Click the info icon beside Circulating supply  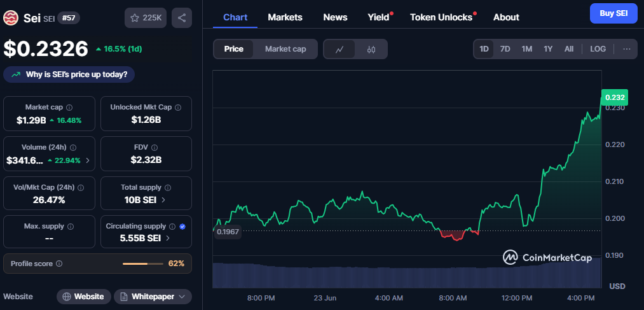click(x=172, y=227)
